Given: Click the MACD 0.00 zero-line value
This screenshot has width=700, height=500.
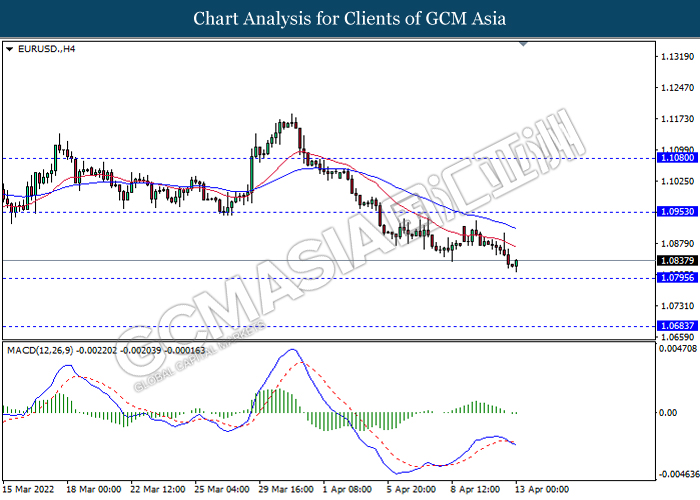Looking at the screenshot, I should pos(668,412).
